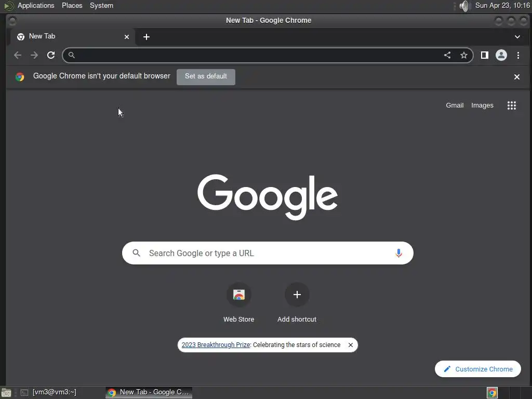
Task: Click the Google logo
Action: (268, 197)
